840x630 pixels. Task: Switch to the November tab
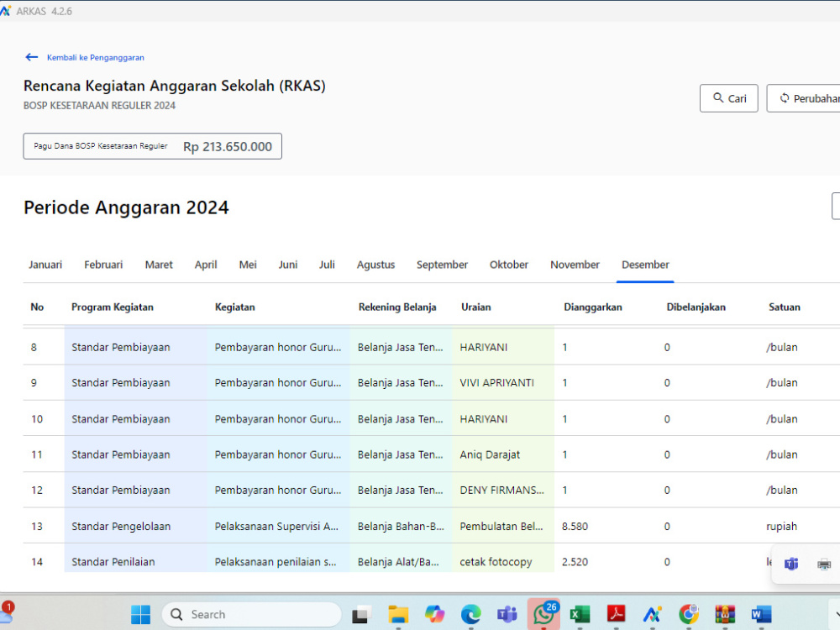coord(575,265)
